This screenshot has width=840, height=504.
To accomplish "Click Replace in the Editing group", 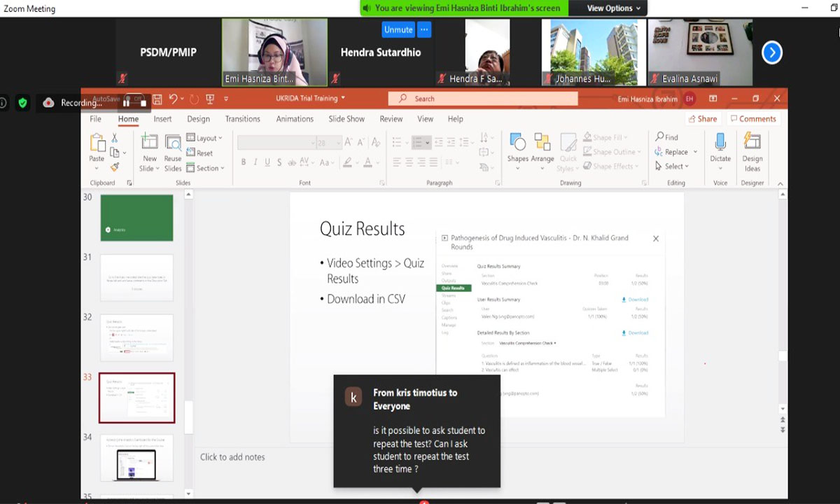I will pos(671,152).
